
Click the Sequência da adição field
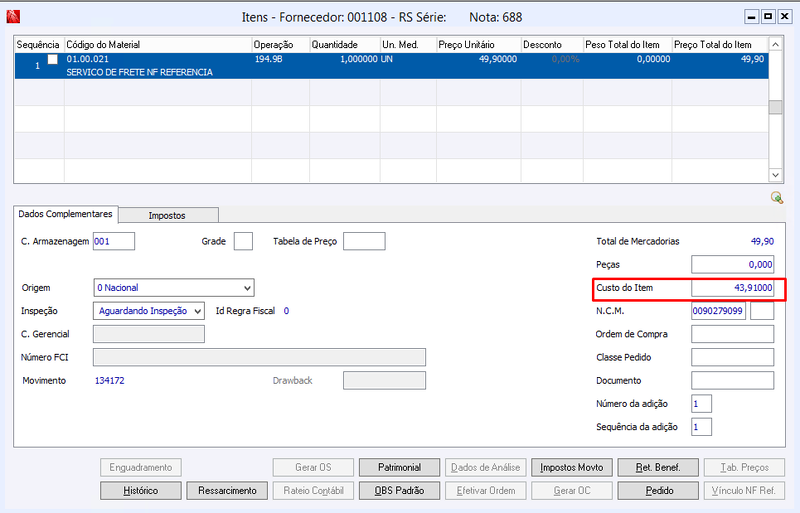coord(702,427)
